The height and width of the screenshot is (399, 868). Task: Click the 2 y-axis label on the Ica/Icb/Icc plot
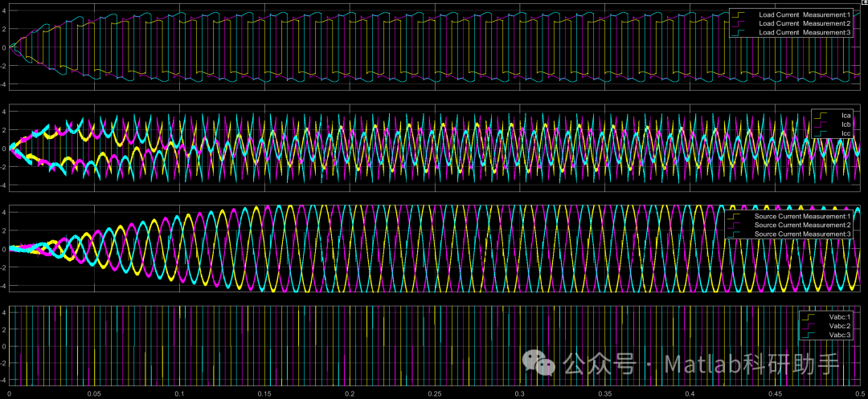pyautogui.click(x=5, y=130)
